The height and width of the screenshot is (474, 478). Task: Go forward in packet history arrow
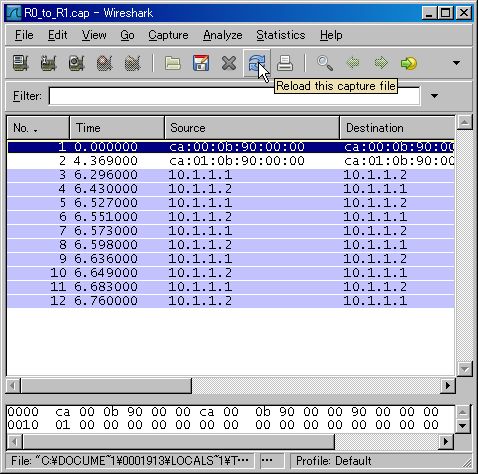tap(381, 63)
